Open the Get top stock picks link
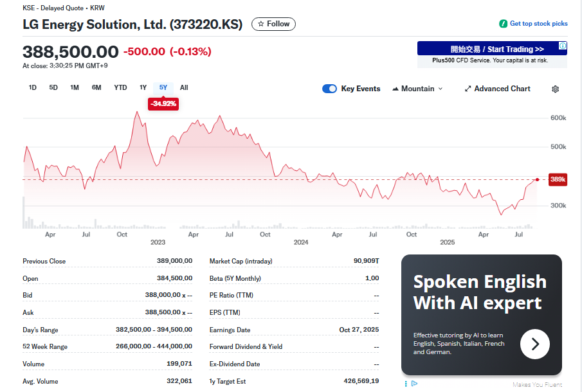 (538, 24)
